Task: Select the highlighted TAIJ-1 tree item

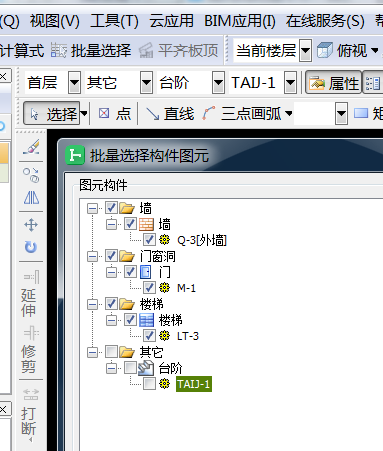Action: point(194,384)
